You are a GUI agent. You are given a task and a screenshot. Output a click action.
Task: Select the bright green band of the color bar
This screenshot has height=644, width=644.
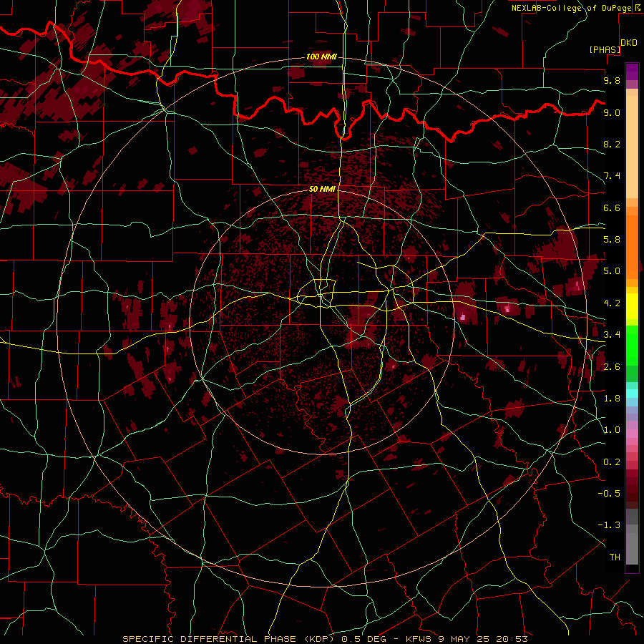pos(632,346)
